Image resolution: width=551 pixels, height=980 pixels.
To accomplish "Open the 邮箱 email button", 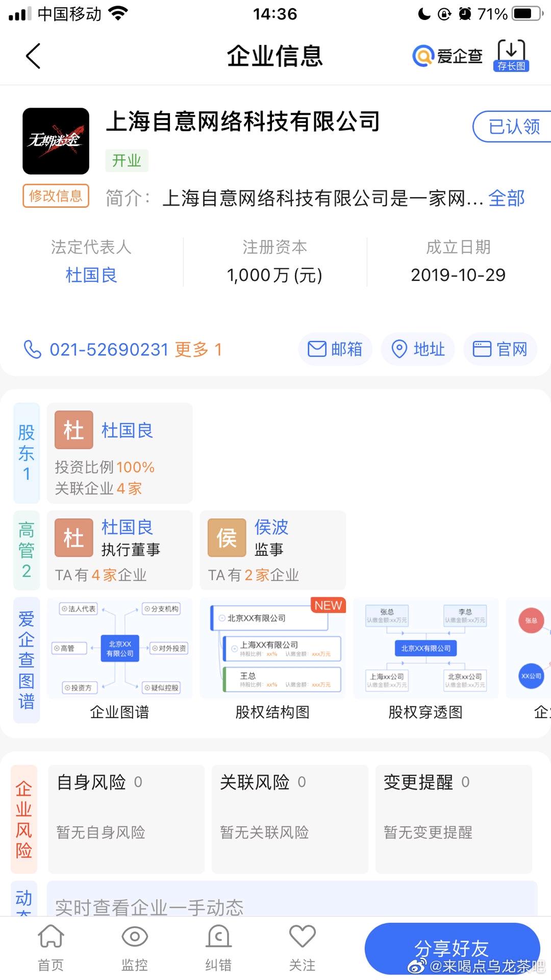I will tap(335, 349).
